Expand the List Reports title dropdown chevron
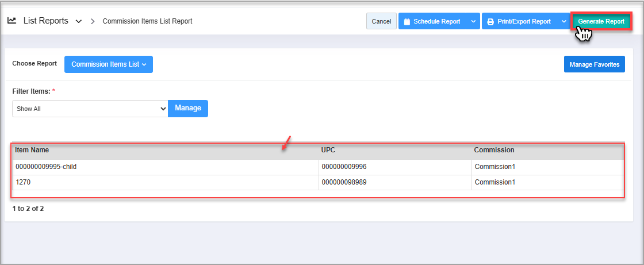 (79, 21)
